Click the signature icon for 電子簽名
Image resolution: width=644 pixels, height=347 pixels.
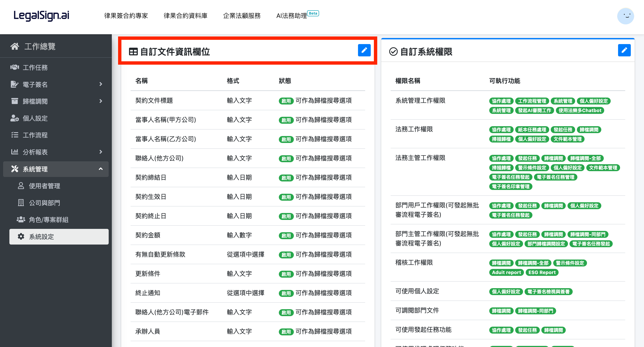[x=15, y=84]
